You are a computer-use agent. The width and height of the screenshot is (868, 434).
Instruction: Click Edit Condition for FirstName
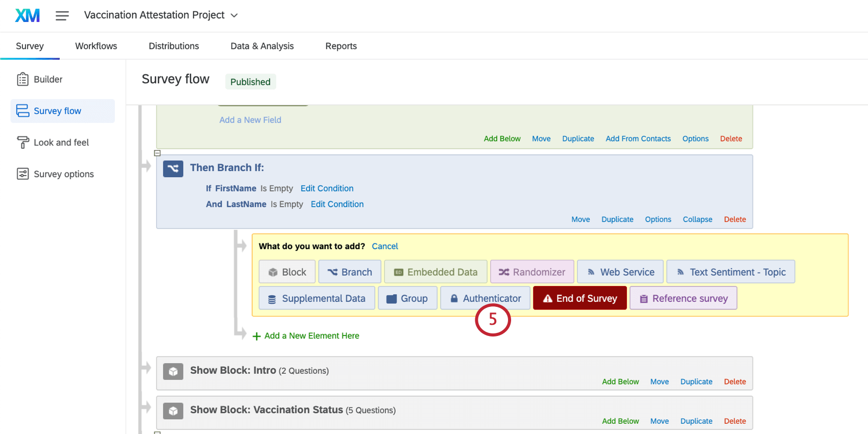click(327, 188)
